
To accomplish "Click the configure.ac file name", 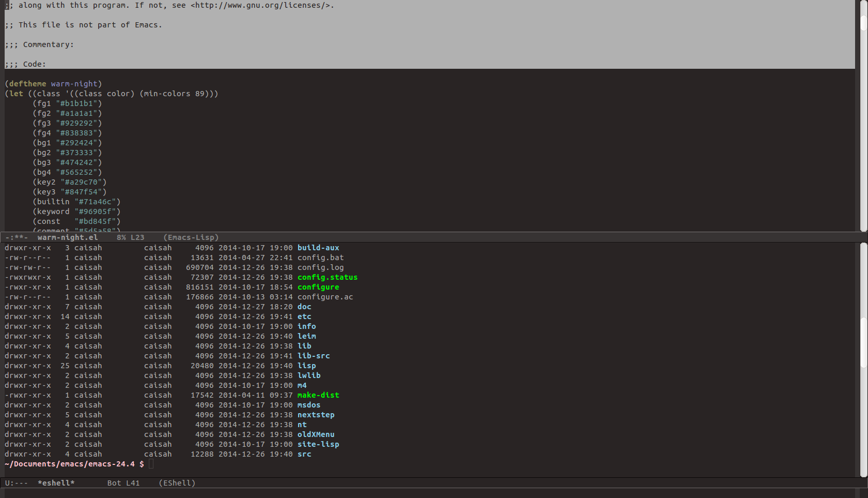I will pos(325,297).
